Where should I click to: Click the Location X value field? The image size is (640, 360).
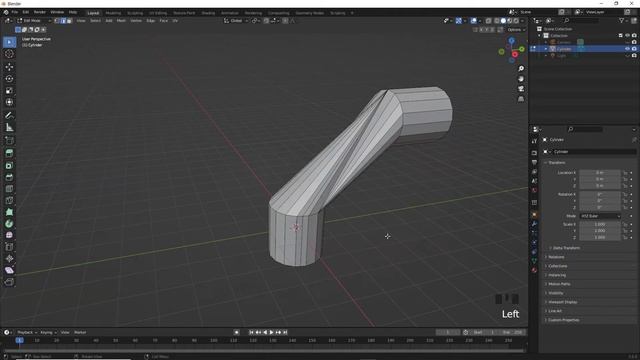pos(600,173)
